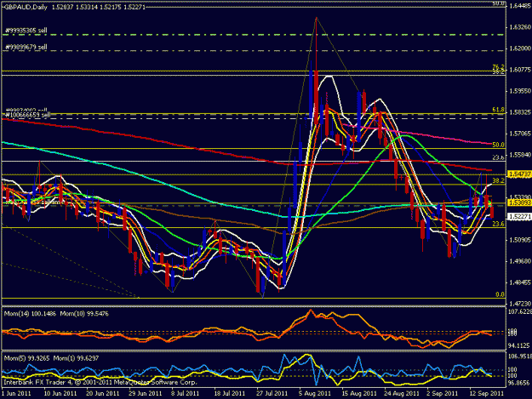Click the 1.57065 price axis value

click(519, 134)
